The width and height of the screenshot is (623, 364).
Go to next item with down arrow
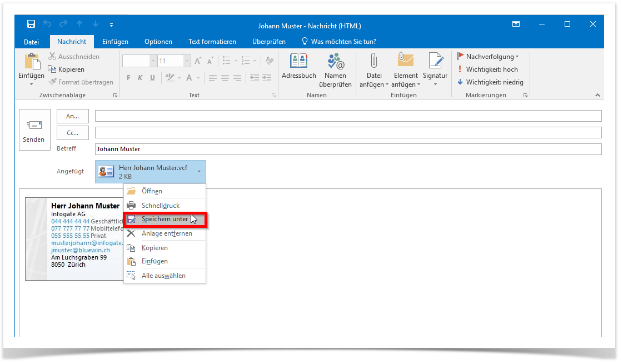pyautogui.click(x=96, y=24)
